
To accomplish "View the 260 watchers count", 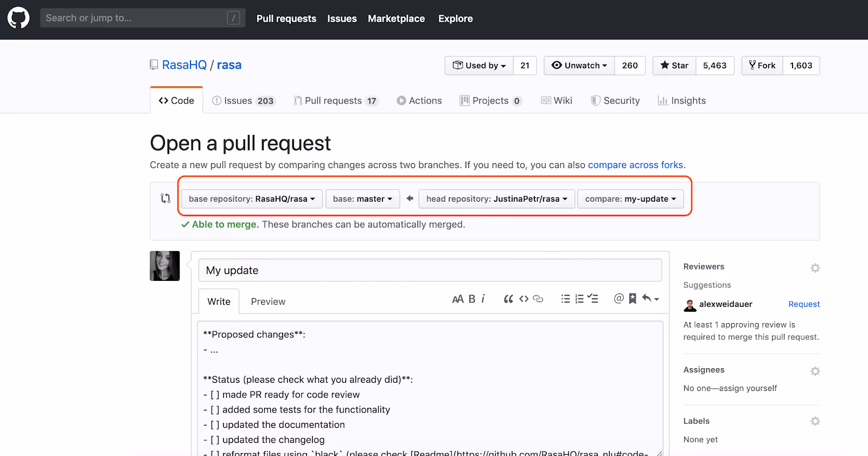I will click(630, 66).
